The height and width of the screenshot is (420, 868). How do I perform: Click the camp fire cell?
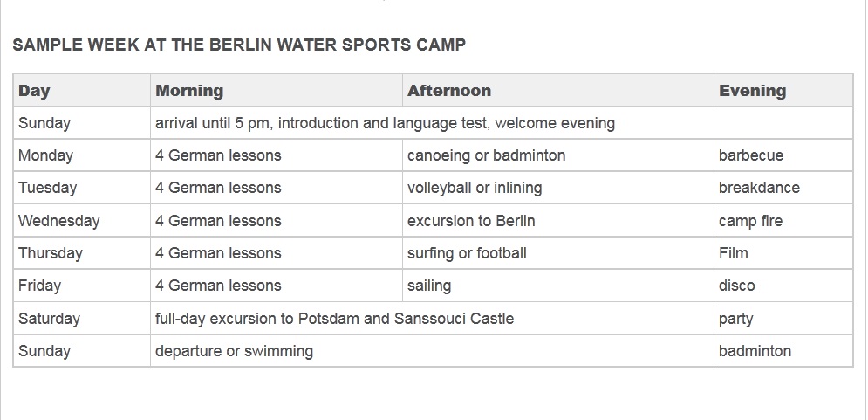coord(783,221)
